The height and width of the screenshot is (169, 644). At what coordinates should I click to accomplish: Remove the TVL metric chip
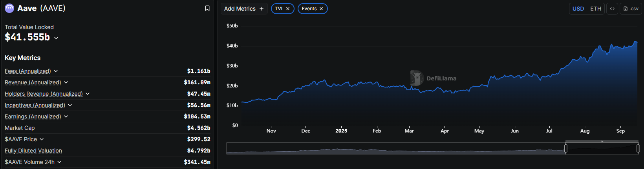[x=288, y=9]
